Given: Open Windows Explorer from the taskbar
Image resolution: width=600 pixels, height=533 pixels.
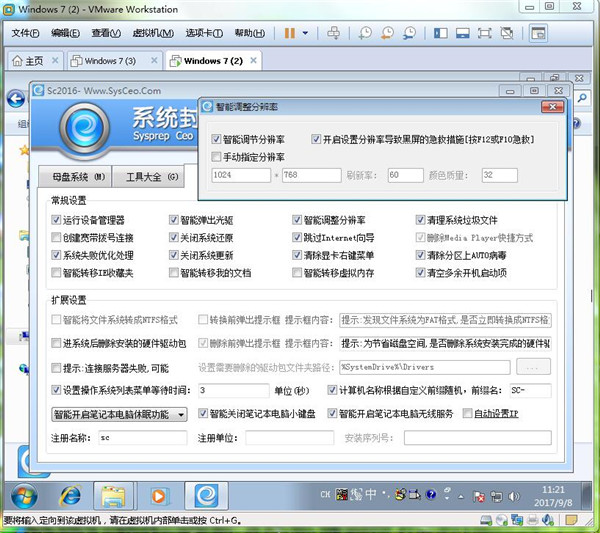Looking at the screenshot, I should 113,496.
